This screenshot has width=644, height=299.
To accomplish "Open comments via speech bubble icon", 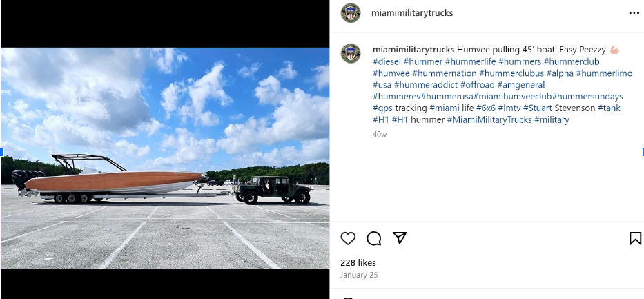I will pyautogui.click(x=373, y=238).
